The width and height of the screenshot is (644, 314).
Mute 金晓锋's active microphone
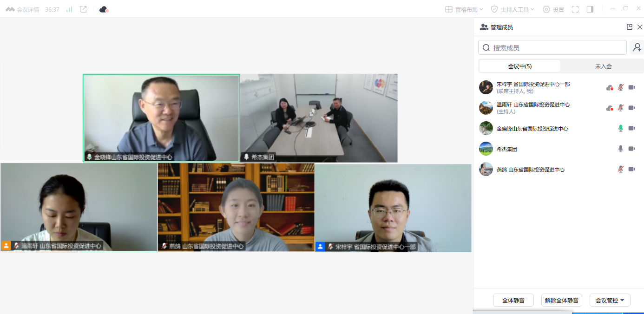[620, 128]
